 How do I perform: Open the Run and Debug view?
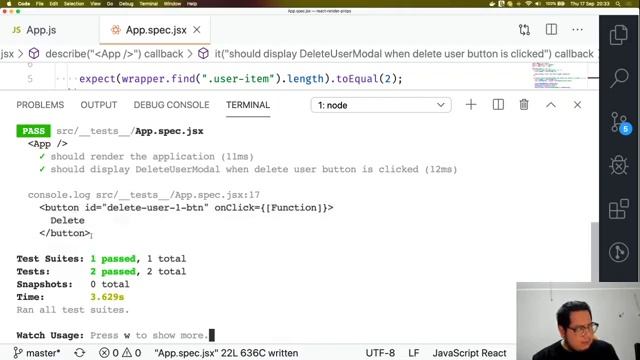click(x=619, y=166)
